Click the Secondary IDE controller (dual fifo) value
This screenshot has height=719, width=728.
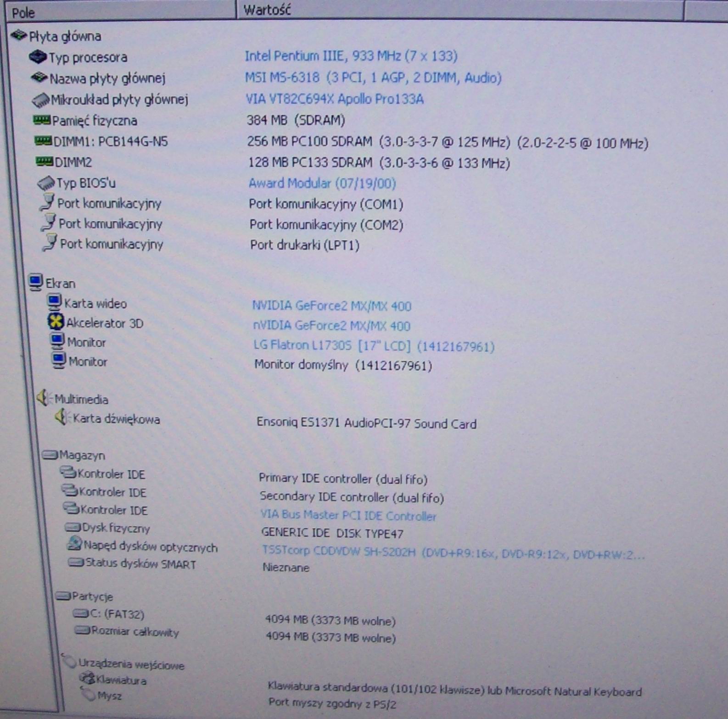352,497
